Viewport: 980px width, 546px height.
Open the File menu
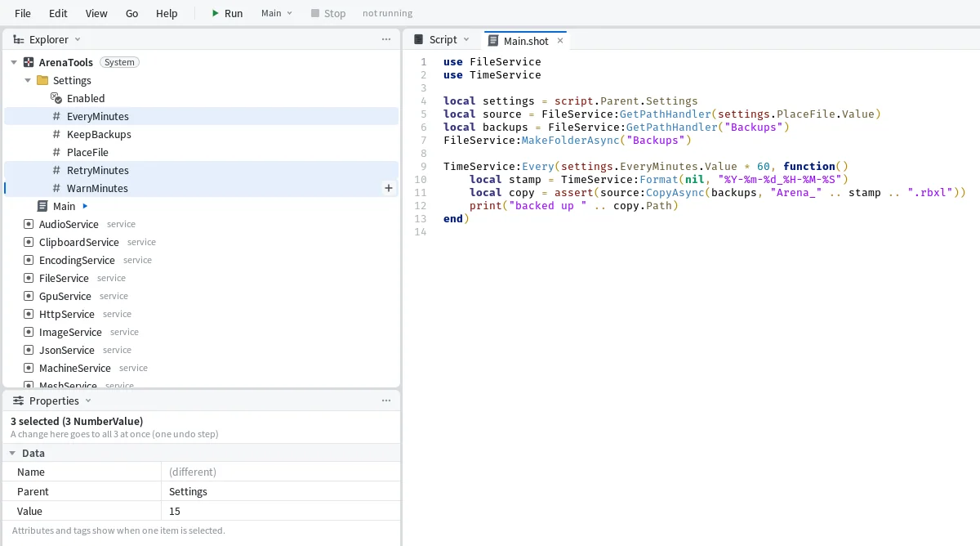[23, 13]
